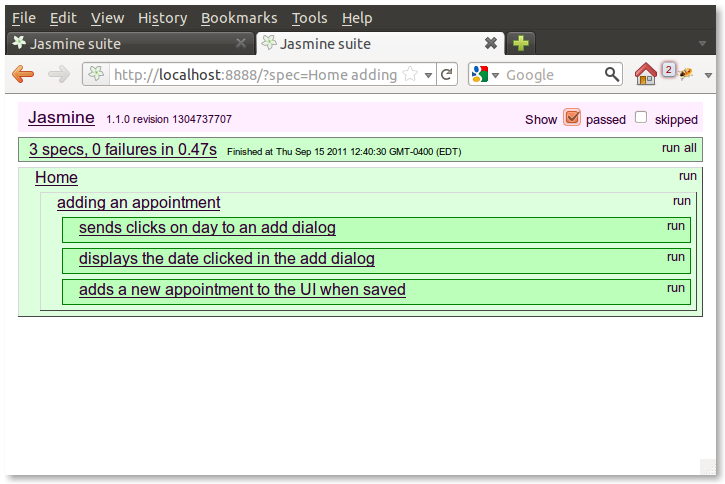
Task: Click the 3 specs, 0 failures summary link
Action: click(123, 149)
